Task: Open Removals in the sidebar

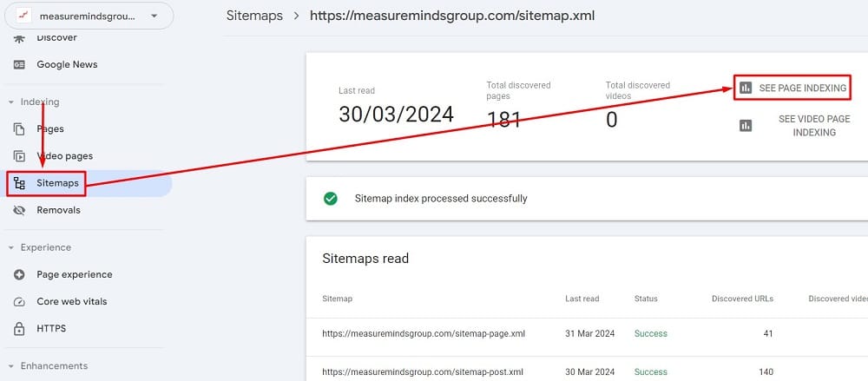Action: click(x=59, y=210)
